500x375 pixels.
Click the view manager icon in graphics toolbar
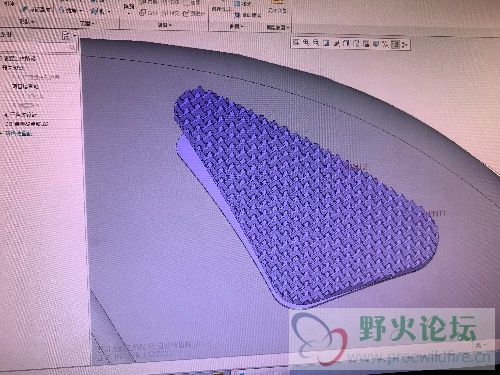coord(356,43)
